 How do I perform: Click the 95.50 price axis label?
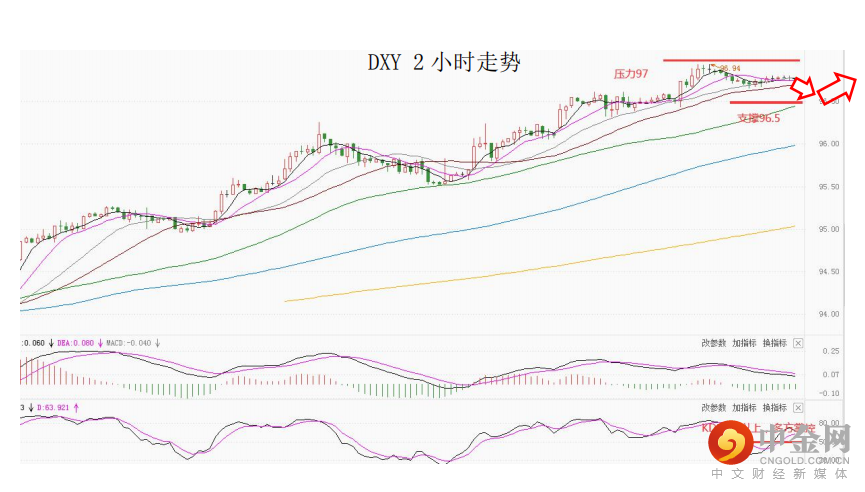[x=828, y=187]
